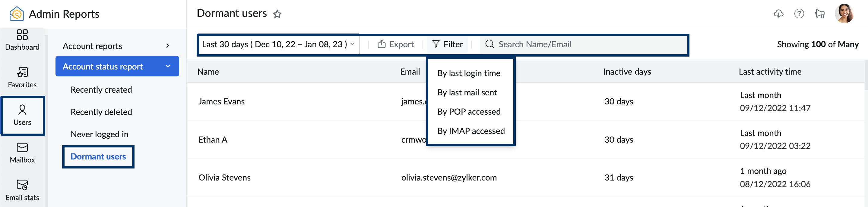Open the Never logged in report
This screenshot has width=868, height=207.
pyautogui.click(x=100, y=134)
